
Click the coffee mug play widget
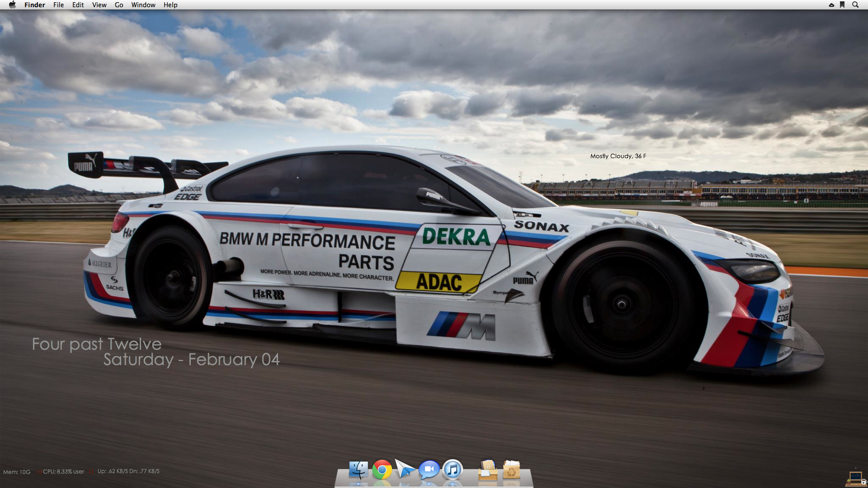(x=863, y=482)
